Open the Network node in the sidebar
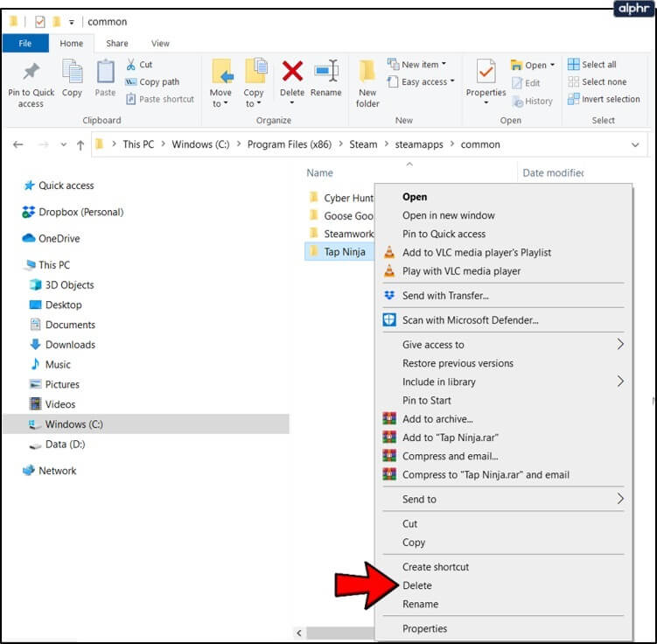The image size is (657, 644). [x=50, y=471]
